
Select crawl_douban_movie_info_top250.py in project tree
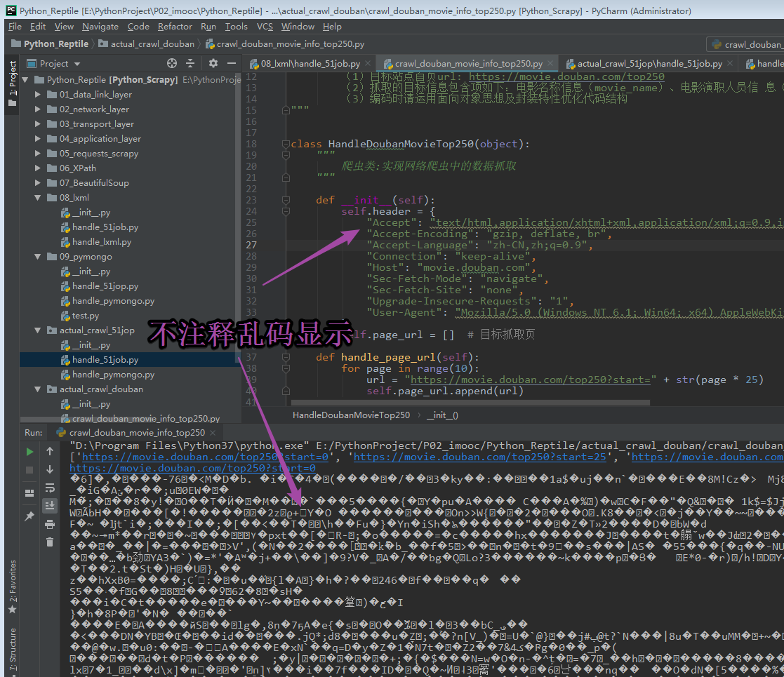coord(145,418)
